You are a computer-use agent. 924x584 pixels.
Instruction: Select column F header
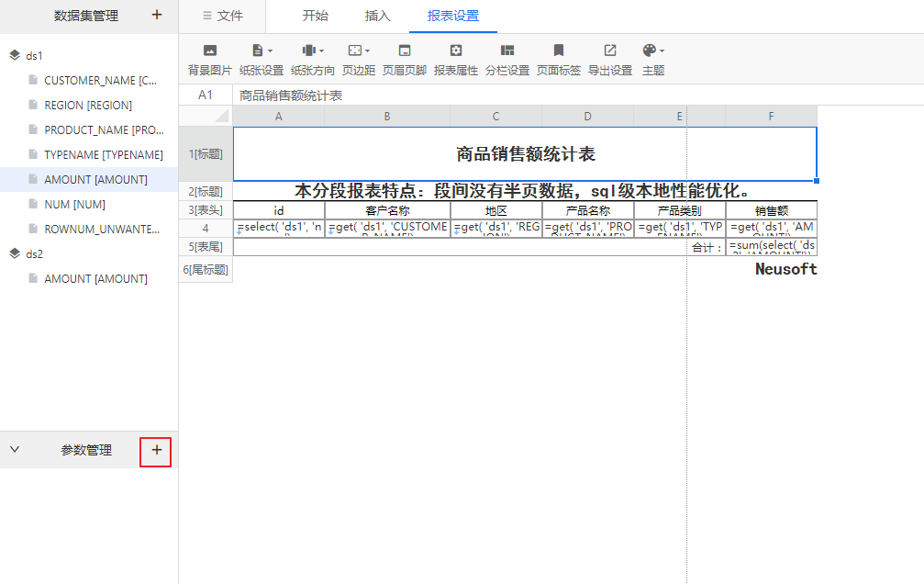[x=771, y=116]
